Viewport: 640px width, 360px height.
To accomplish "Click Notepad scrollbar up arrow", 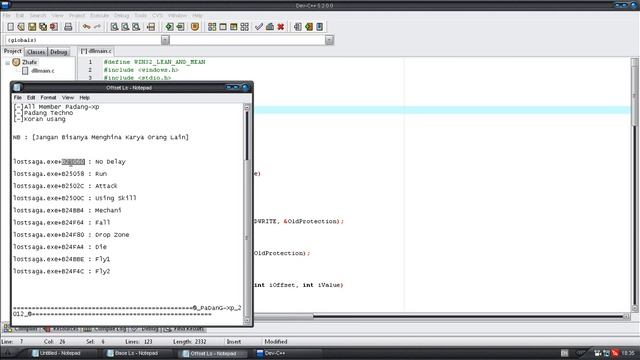I will coord(247,107).
